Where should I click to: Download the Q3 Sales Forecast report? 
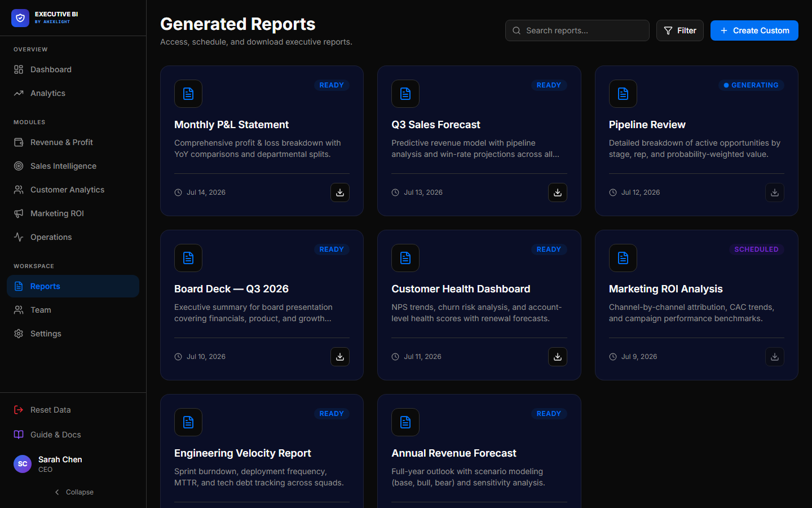(558, 192)
